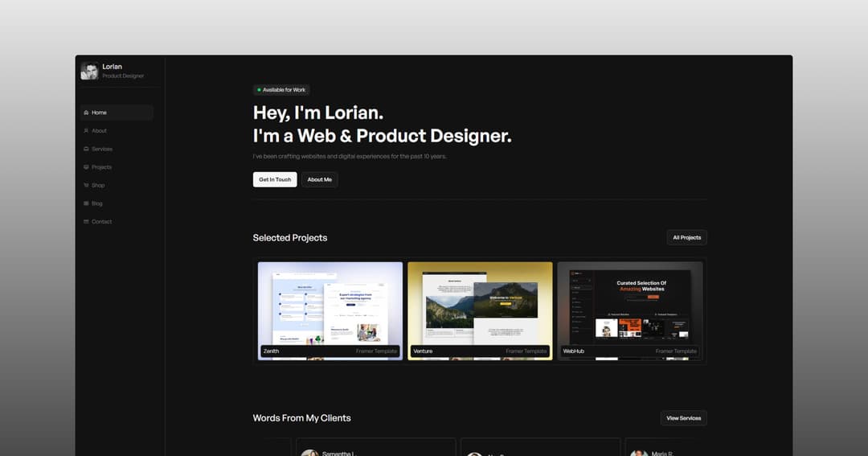The height and width of the screenshot is (456, 868).
Task: Click the All Projects button
Action: (x=686, y=238)
